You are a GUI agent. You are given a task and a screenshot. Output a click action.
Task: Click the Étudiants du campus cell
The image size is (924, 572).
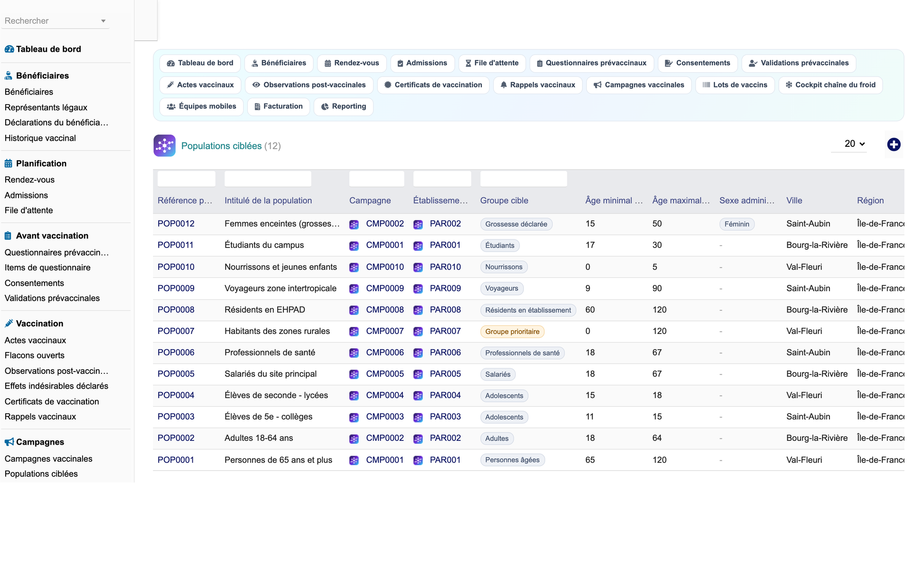tap(264, 245)
